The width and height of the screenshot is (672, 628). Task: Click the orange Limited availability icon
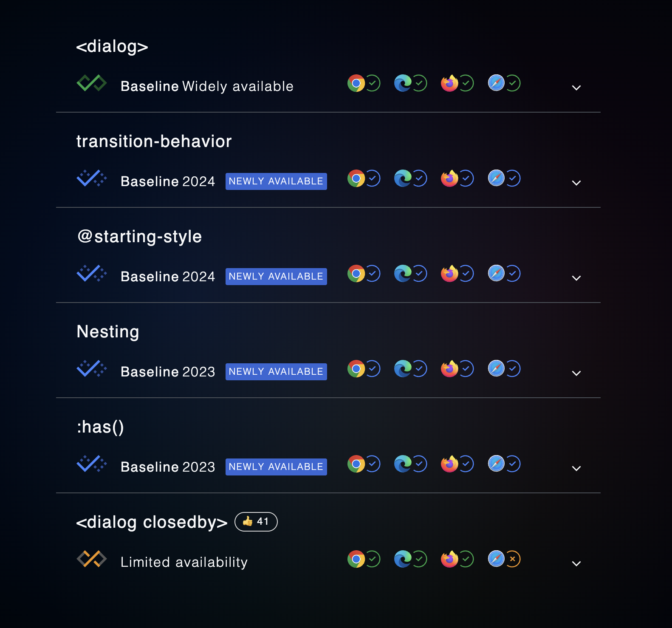[x=91, y=559]
